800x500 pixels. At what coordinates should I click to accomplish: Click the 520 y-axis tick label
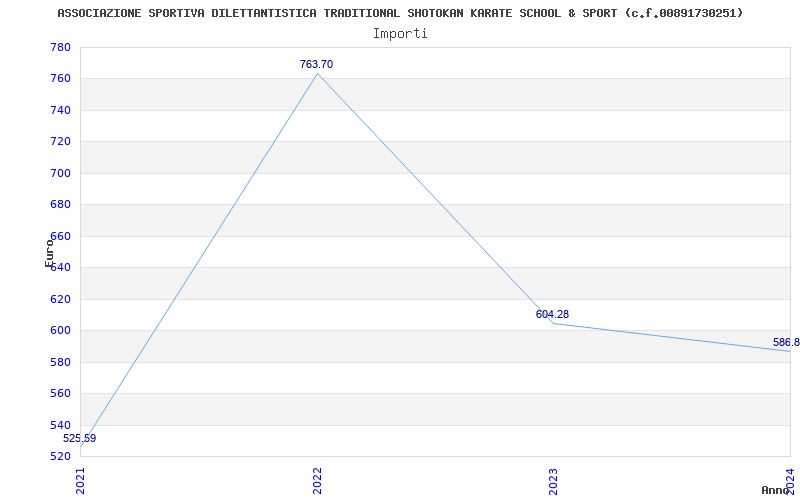click(x=60, y=457)
